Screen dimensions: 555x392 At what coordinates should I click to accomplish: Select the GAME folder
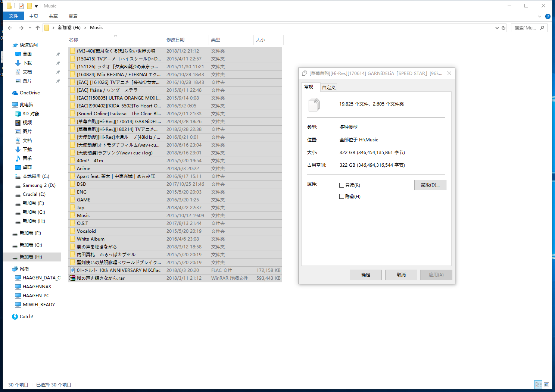pyautogui.click(x=175, y=200)
